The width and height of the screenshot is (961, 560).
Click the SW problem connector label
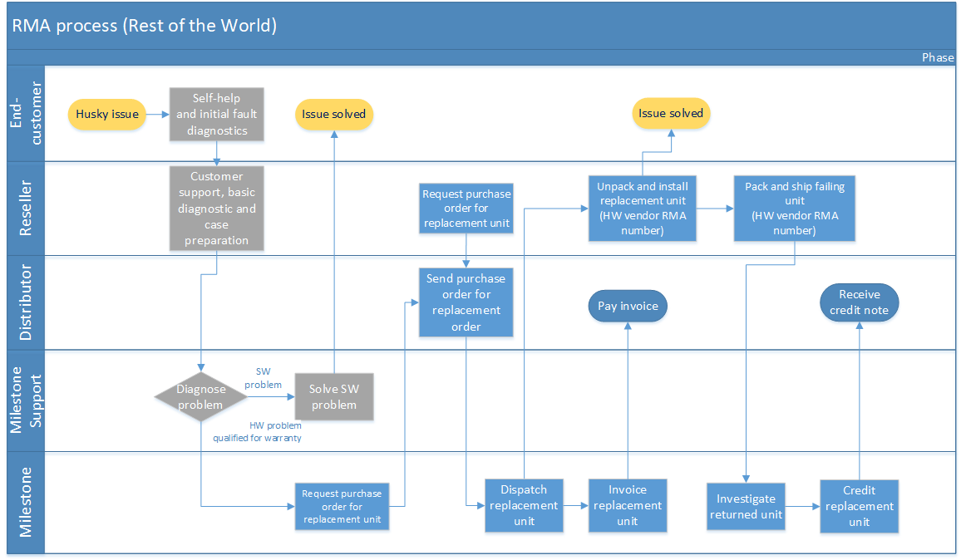coord(263,377)
